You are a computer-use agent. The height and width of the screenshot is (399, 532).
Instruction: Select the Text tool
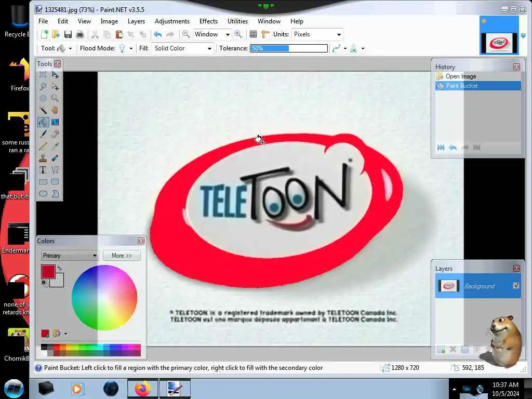(43, 170)
